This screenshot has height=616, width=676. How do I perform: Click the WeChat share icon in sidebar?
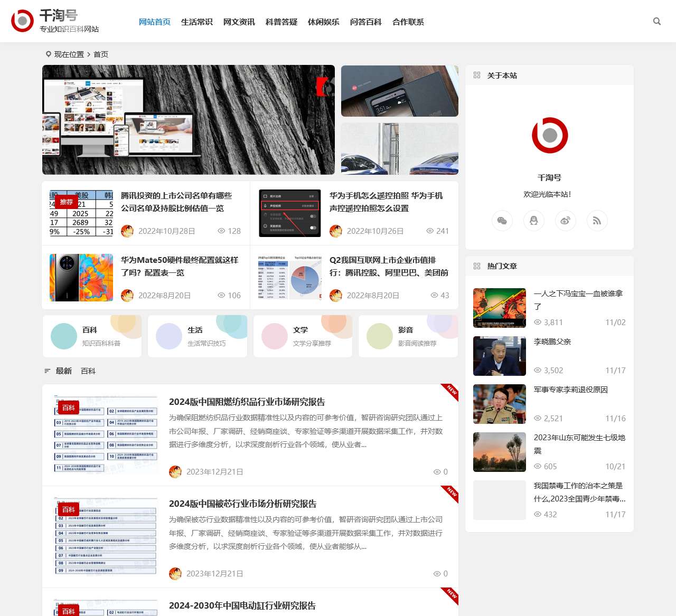[x=502, y=221]
